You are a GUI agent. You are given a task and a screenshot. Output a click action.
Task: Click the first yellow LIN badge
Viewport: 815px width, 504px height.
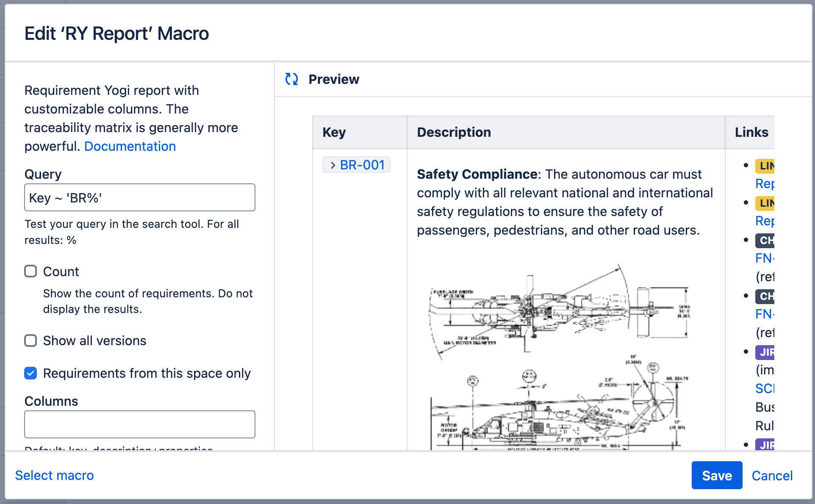pyautogui.click(x=765, y=166)
